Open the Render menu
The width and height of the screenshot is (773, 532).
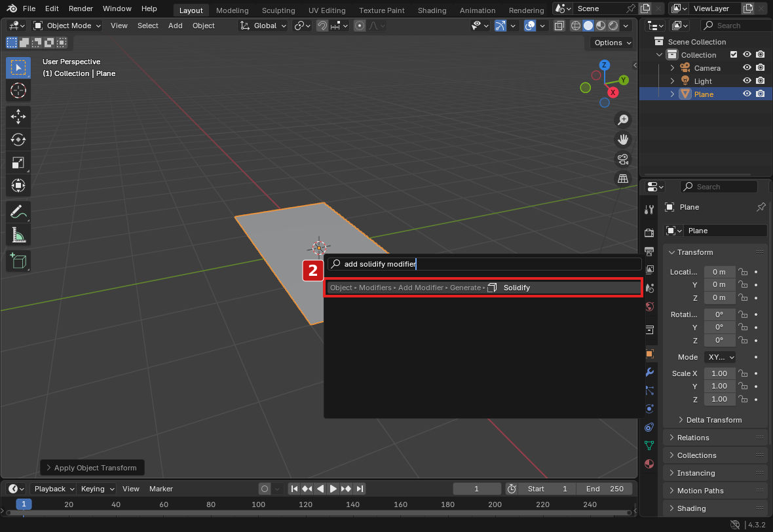point(81,9)
